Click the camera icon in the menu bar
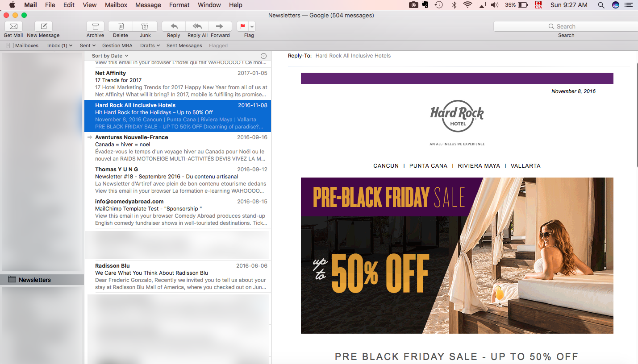The image size is (638, 364). (x=414, y=5)
